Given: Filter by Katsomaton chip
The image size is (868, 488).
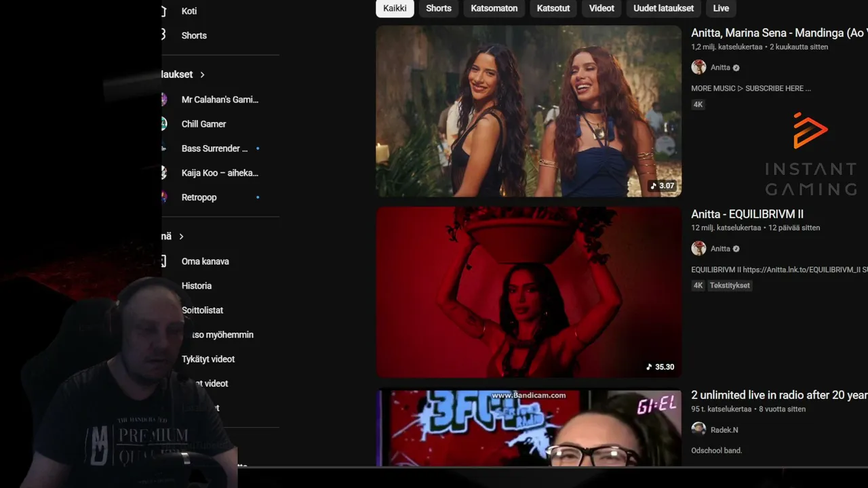Looking at the screenshot, I should click(x=494, y=8).
